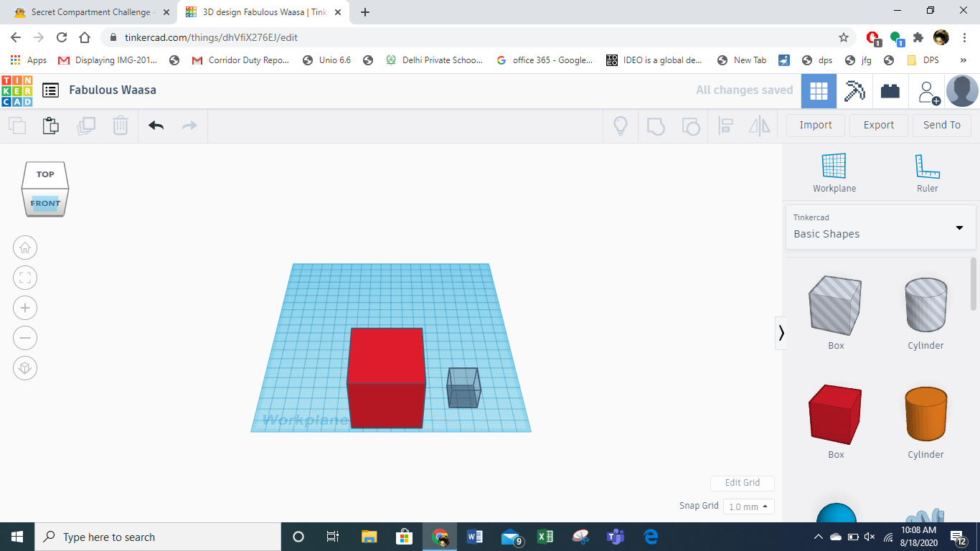Zoom in with the plus button
Image resolution: width=980 pixels, height=551 pixels.
(x=25, y=309)
